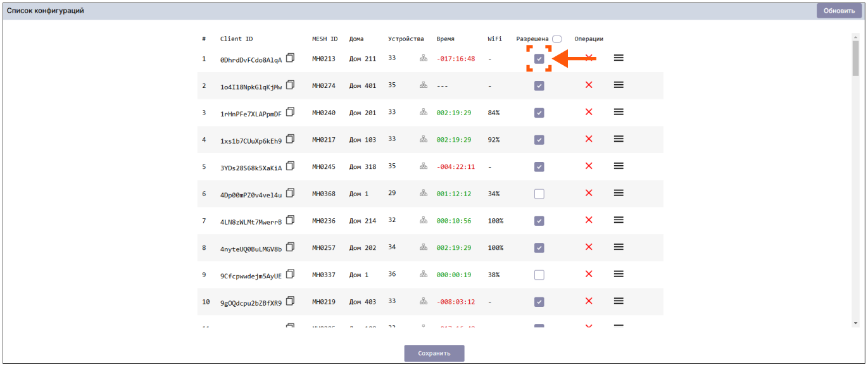The width and height of the screenshot is (868, 367).
Task: Toggle the Разрешена header switch
Action: coord(557,39)
